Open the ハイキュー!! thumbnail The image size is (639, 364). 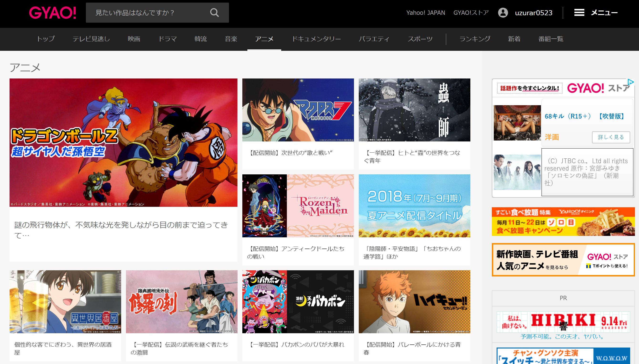coord(414,302)
